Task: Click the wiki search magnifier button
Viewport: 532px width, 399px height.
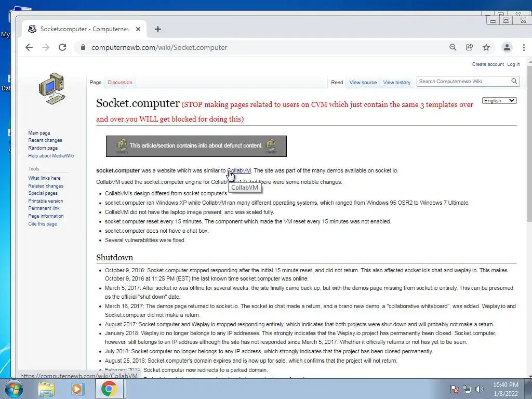Action: (x=514, y=82)
